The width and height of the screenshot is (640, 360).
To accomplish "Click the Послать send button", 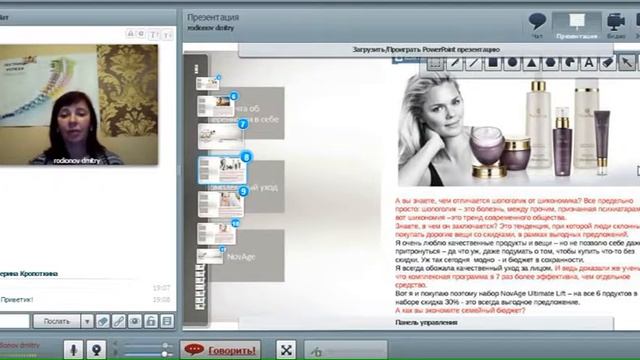I will [57, 321].
